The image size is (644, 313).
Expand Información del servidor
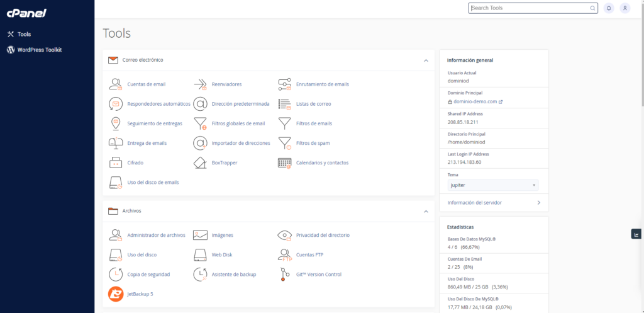point(494,203)
